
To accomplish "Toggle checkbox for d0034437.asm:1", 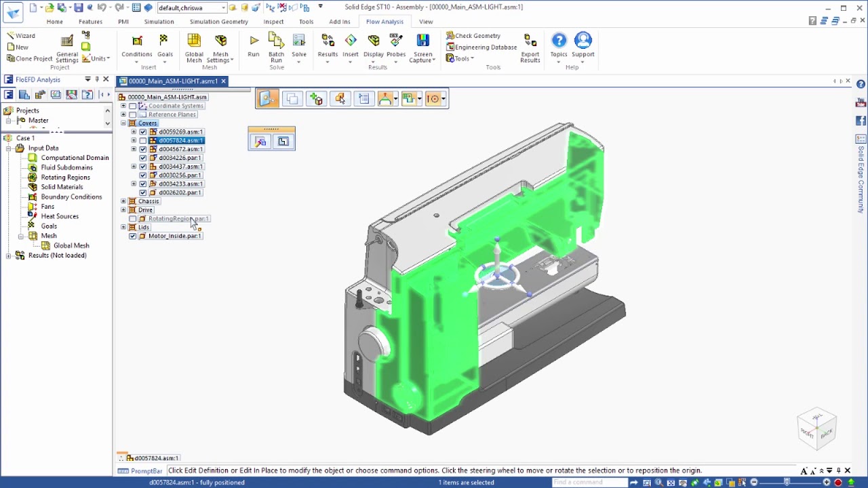I will pyautogui.click(x=143, y=167).
